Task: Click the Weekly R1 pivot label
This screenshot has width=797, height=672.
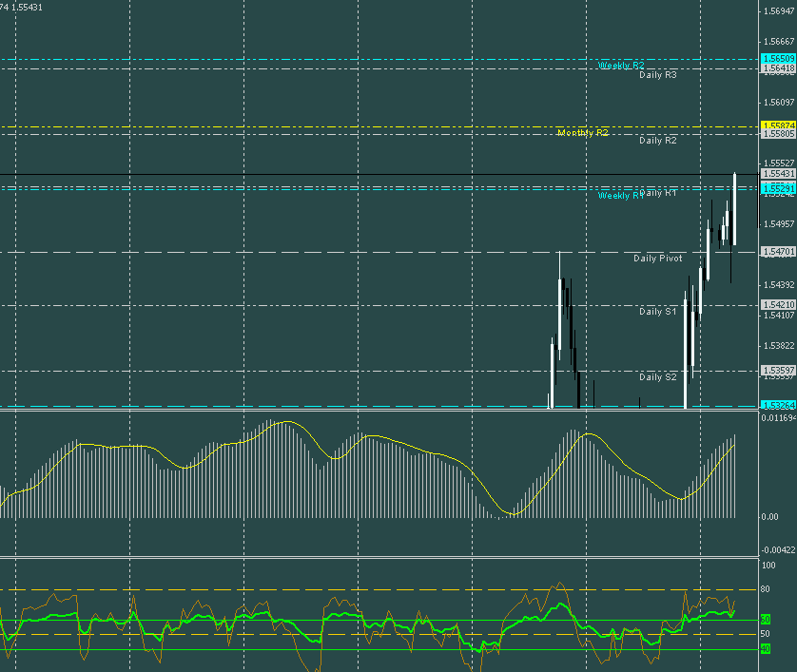Action: pyautogui.click(x=621, y=196)
